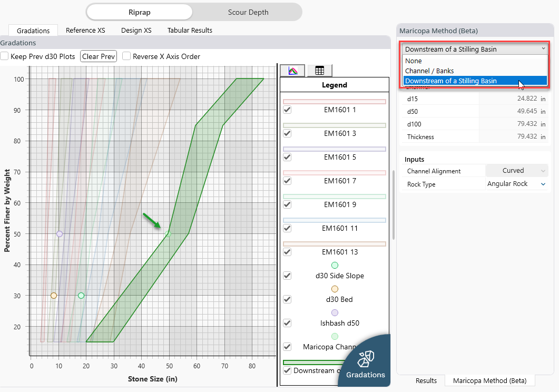Click the Channel Alignment label

(x=434, y=171)
